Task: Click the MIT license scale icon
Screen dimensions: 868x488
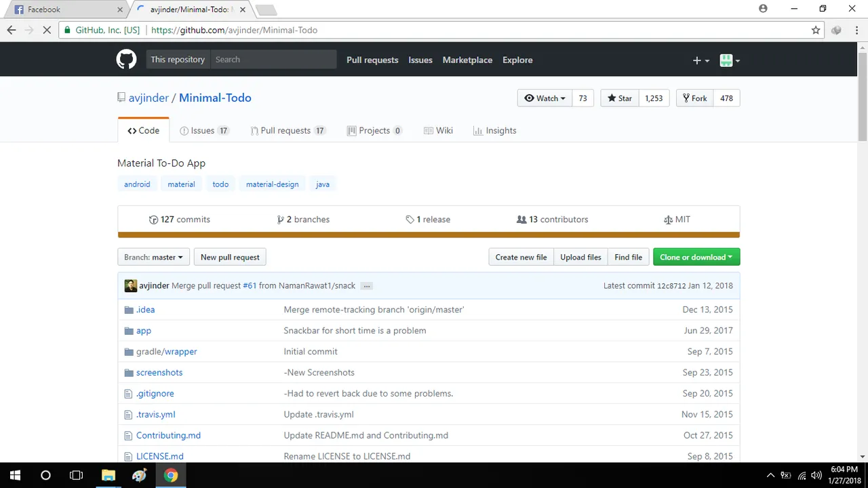Action: click(x=669, y=220)
